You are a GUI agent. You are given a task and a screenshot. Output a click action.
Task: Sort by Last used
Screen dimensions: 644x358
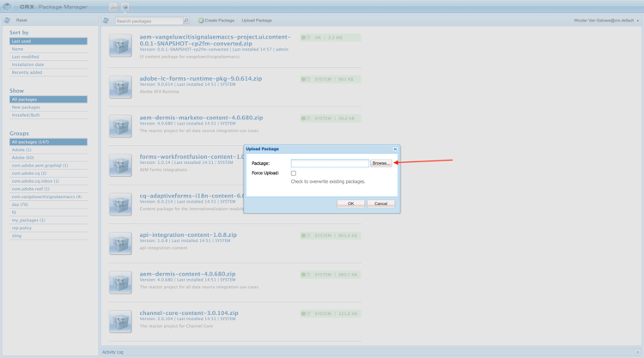pyautogui.click(x=48, y=41)
